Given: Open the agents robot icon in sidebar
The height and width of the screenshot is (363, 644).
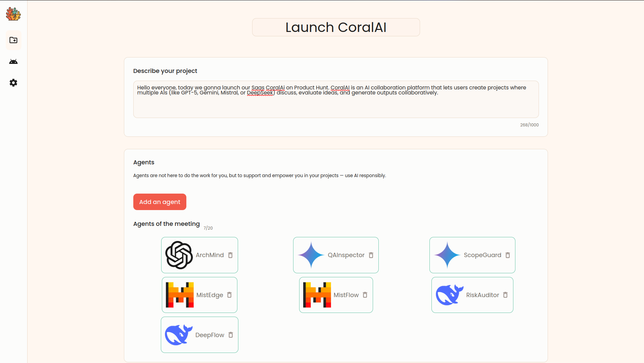Looking at the screenshot, I should click(13, 62).
